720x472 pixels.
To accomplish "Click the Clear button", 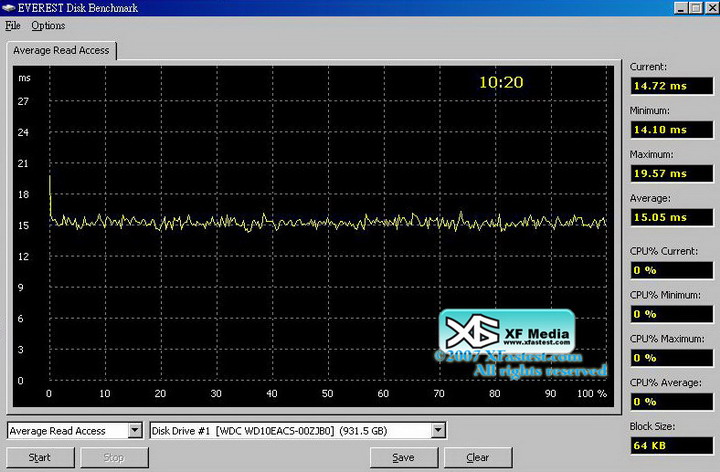I will pyautogui.click(x=478, y=457).
